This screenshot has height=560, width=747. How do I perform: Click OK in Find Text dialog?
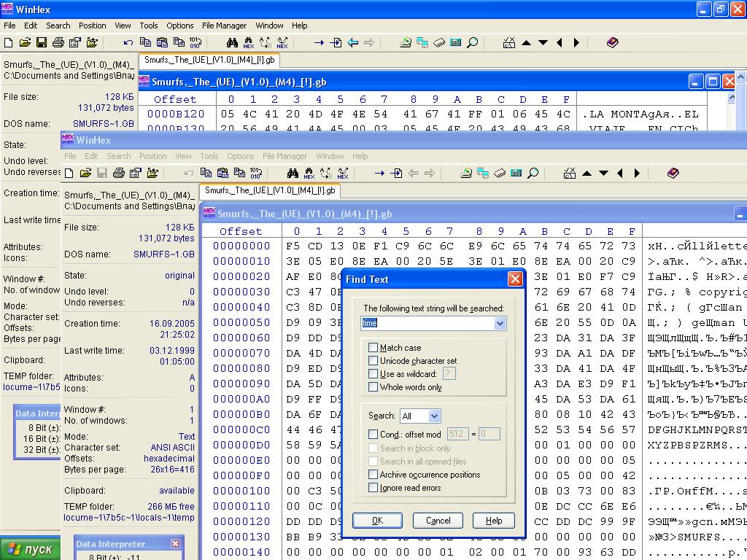tap(377, 521)
